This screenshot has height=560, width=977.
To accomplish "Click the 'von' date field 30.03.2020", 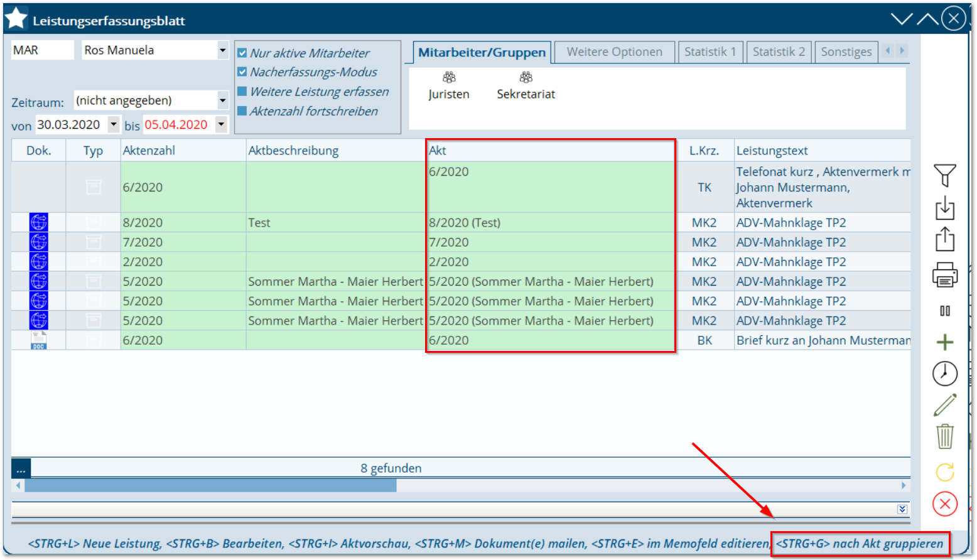I will click(72, 124).
